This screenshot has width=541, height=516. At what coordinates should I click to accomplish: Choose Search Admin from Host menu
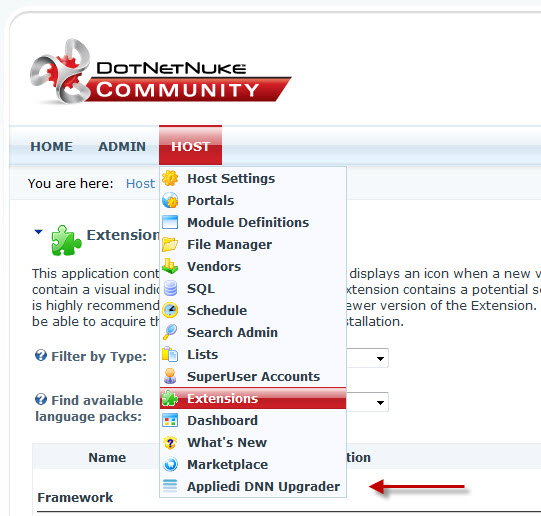pos(253,332)
